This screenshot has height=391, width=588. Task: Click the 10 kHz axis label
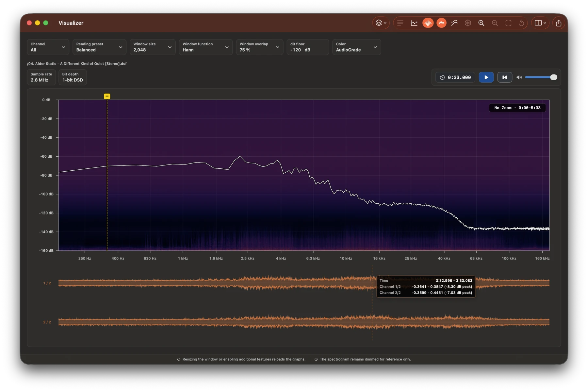coord(346,258)
